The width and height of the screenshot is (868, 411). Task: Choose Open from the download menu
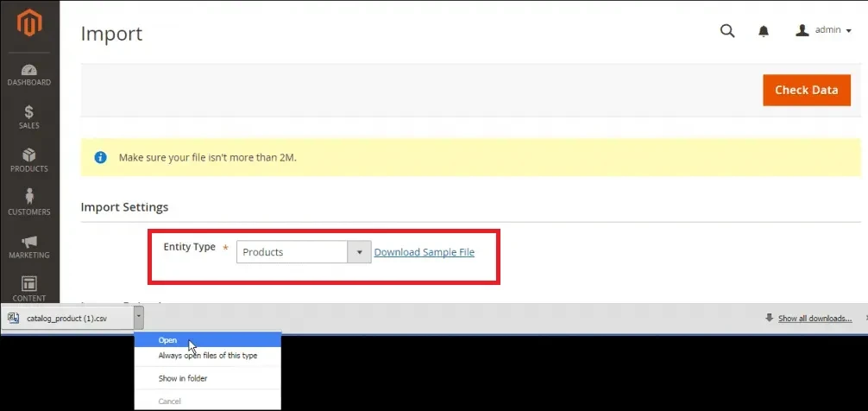pyautogui.click(x=208, y=340)
